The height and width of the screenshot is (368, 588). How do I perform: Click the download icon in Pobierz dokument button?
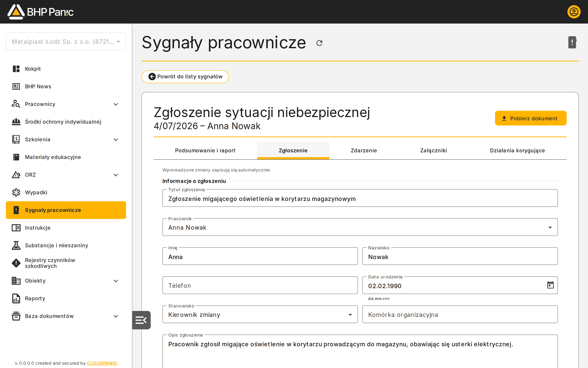point(504,118)
